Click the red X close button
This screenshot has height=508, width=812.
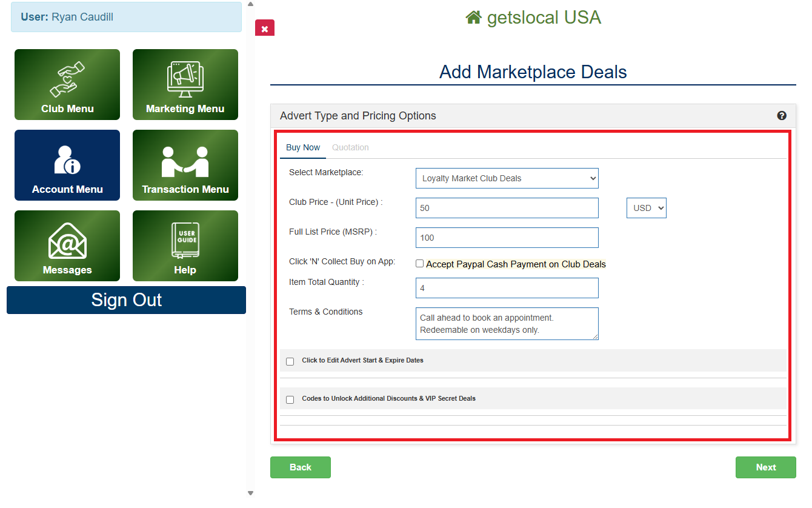tap(265, 28)
